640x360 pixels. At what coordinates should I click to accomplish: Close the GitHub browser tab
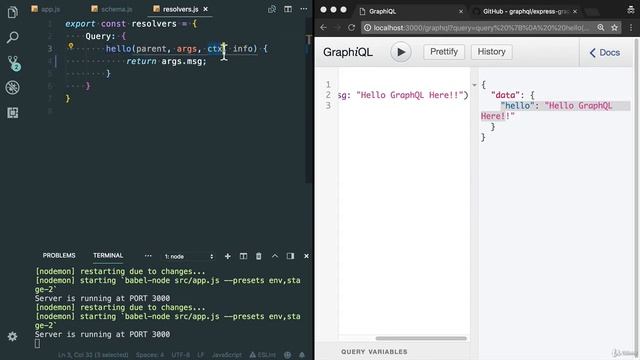(x=575, y=11)
